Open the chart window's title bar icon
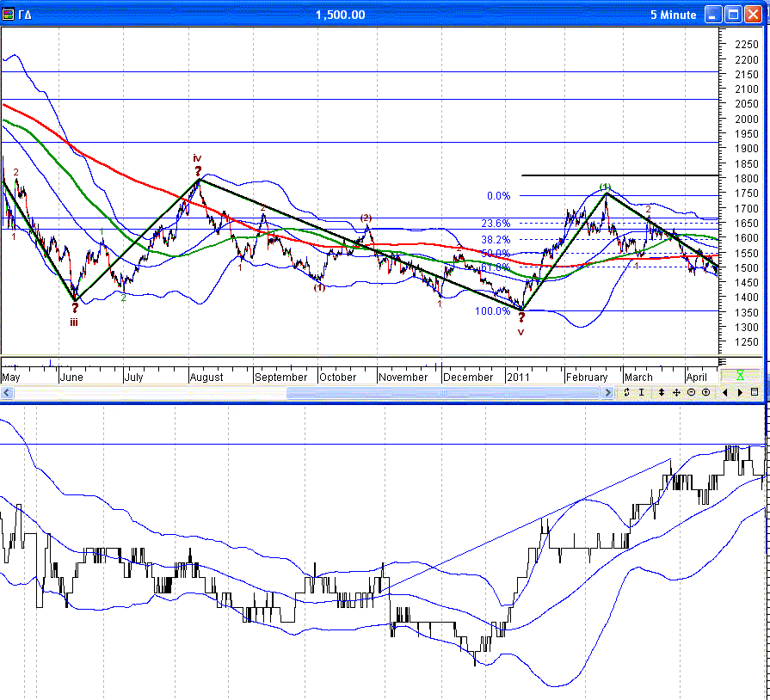This screenshot has height=700, width=770. coord(9,15)
